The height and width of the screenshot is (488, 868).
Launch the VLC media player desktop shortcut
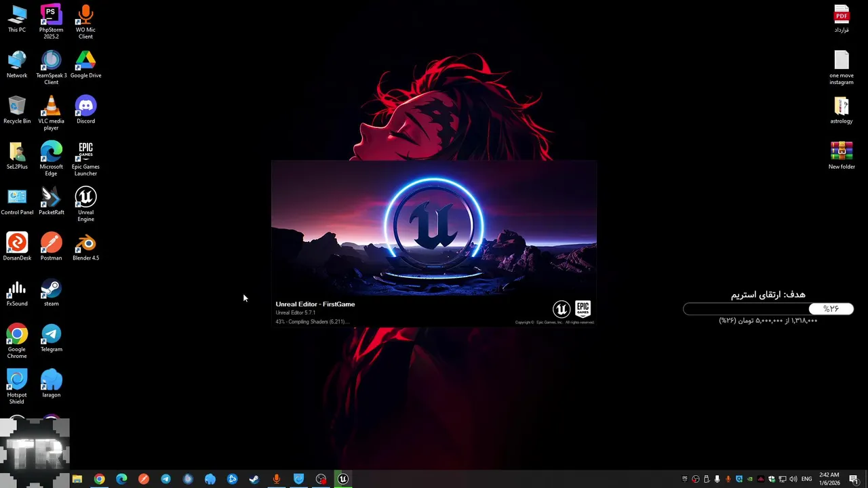51,113
